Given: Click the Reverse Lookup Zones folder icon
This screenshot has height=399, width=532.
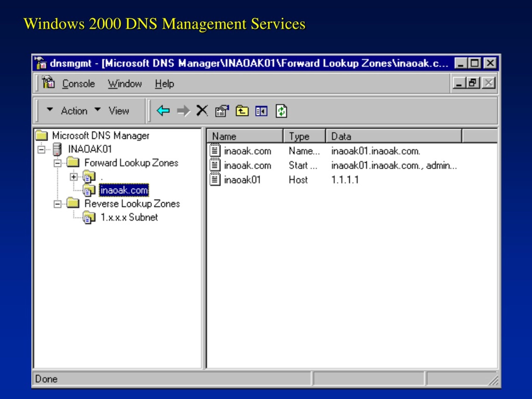Looking at the screenshot, I should [x=73, y=203].
